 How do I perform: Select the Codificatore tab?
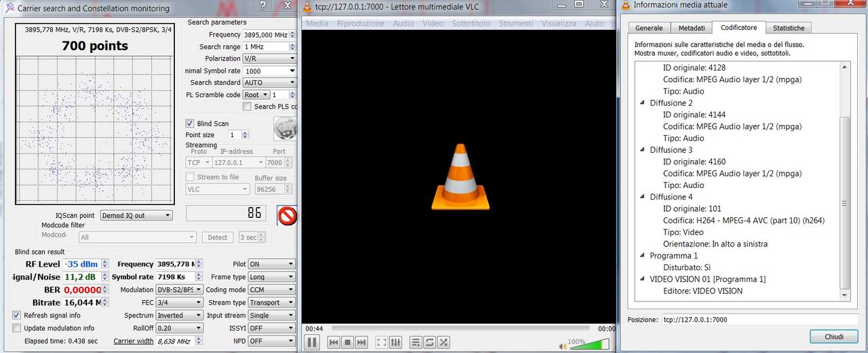[x=739, y=27]
